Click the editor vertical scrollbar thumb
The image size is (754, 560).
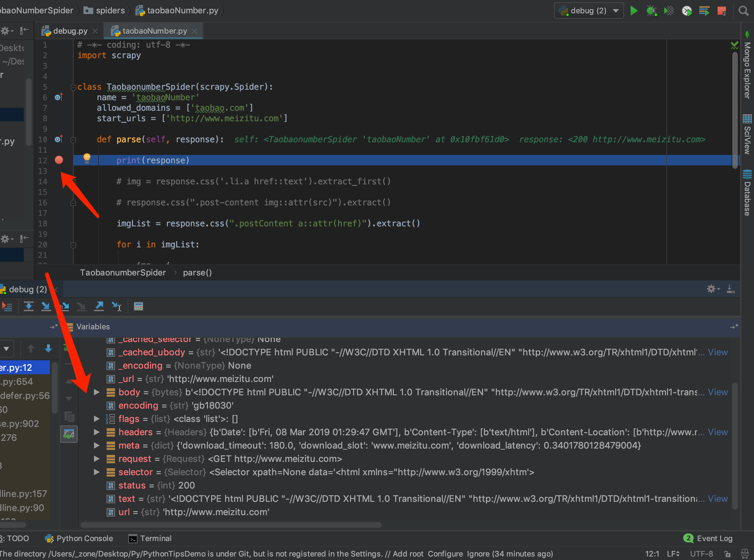[x=735, y=110]
